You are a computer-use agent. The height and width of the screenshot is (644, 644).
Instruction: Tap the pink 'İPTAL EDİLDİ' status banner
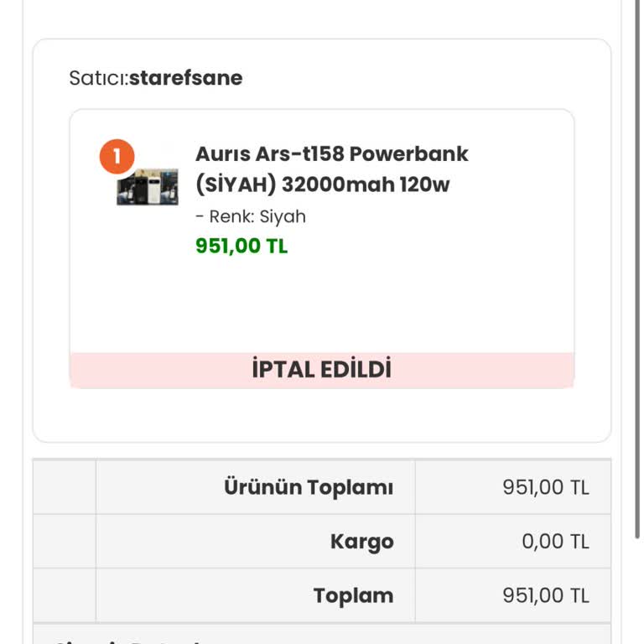322,370
